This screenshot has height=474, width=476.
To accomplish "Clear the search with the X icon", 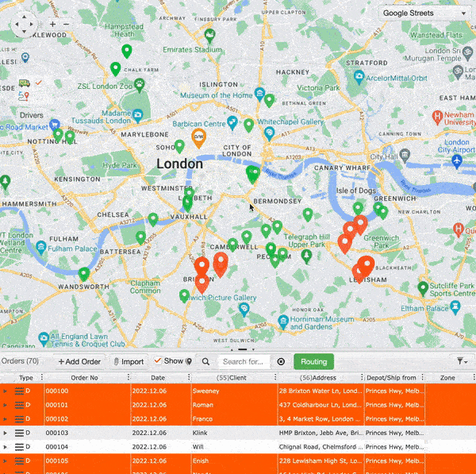I will point(281,361).
